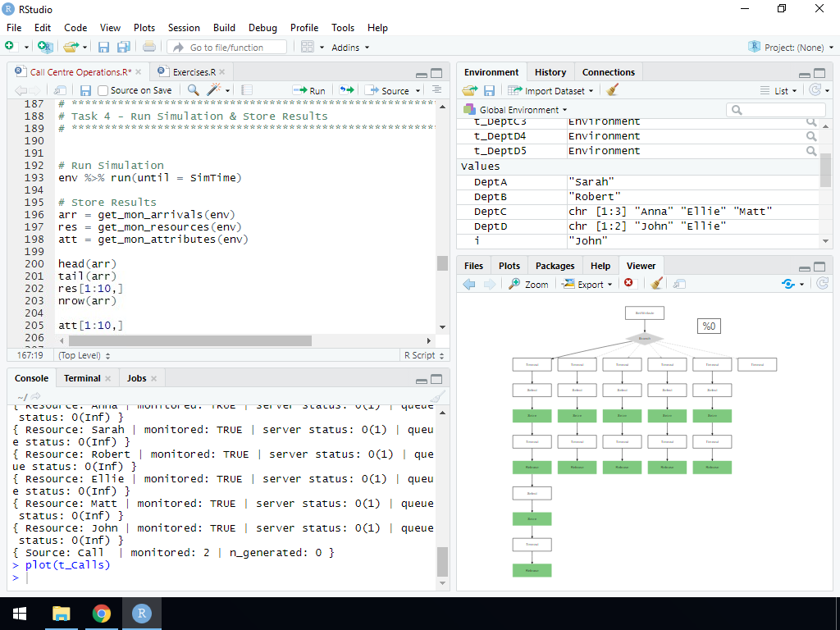The height and width of the screenshot is (630, 840).
Task: Click the code tools magic wand icon
Action: pyautogui.click(x=215, y=90)
